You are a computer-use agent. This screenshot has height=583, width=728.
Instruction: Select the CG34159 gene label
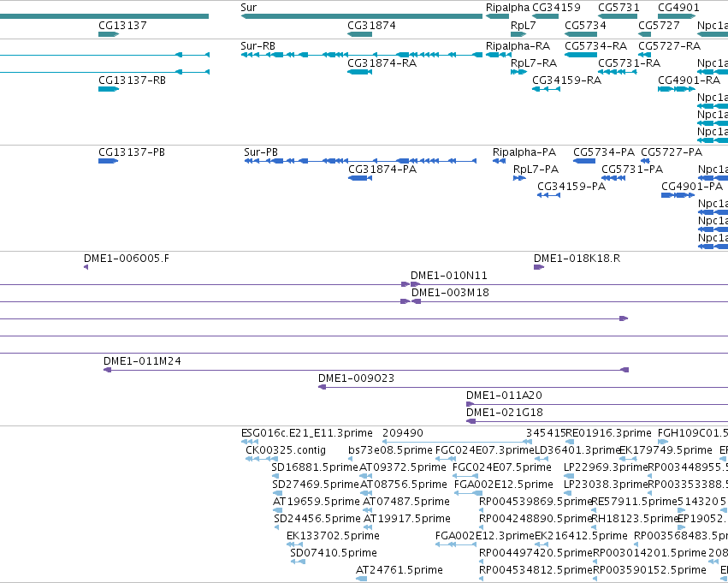pos(556,8)
